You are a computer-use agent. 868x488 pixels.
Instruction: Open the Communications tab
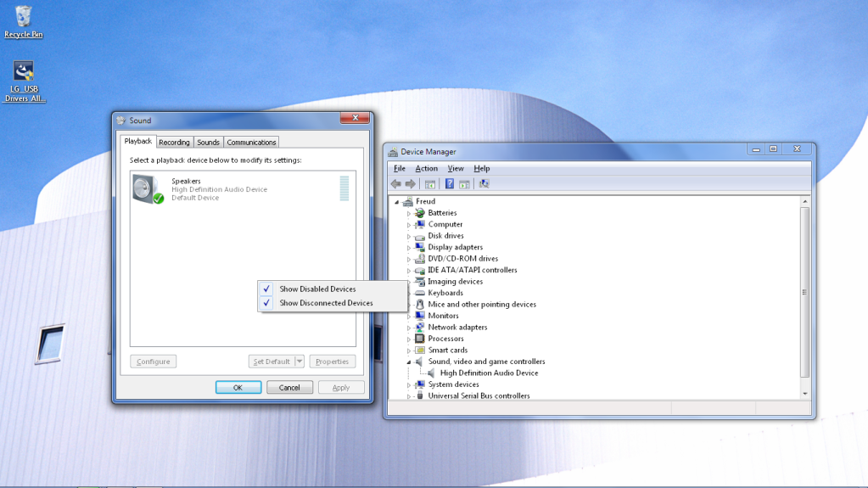(x=251, y=143)
